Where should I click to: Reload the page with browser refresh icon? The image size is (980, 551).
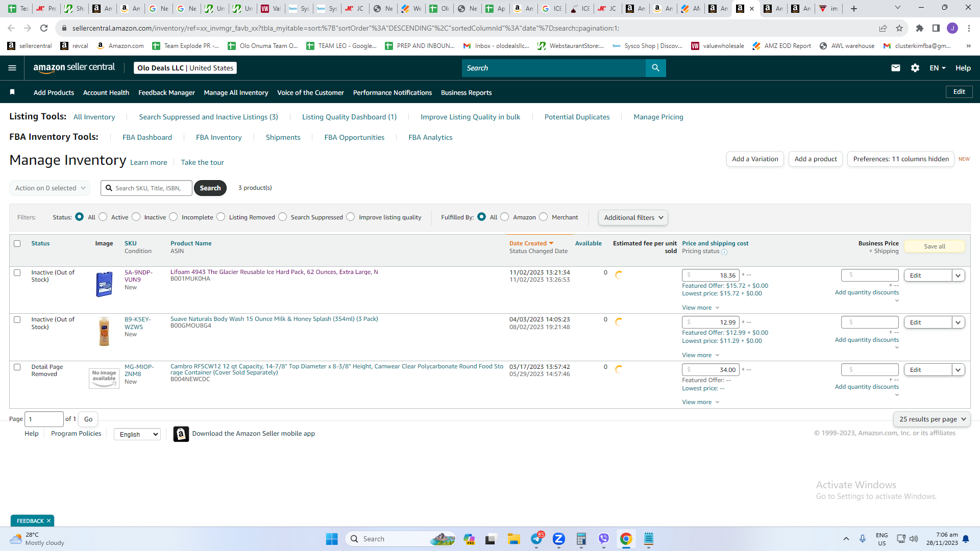click(44, 28)
